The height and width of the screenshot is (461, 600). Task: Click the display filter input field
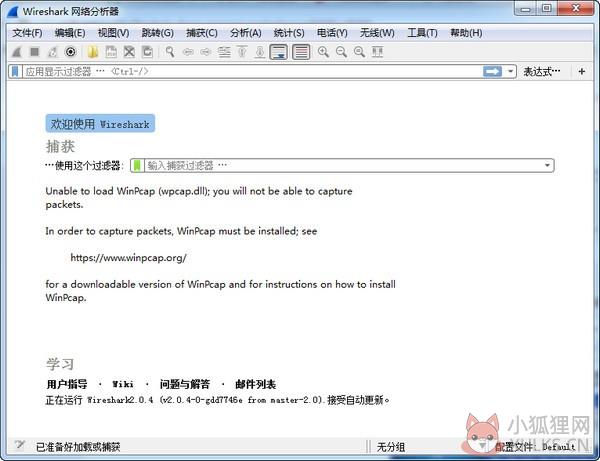(x=253, y=72)
